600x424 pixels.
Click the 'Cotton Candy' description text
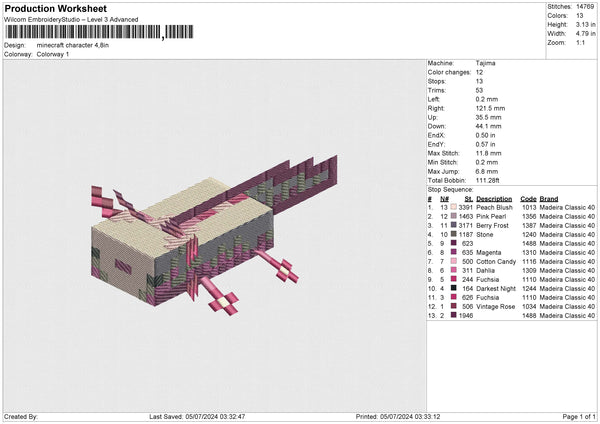(x=496, y=261)
